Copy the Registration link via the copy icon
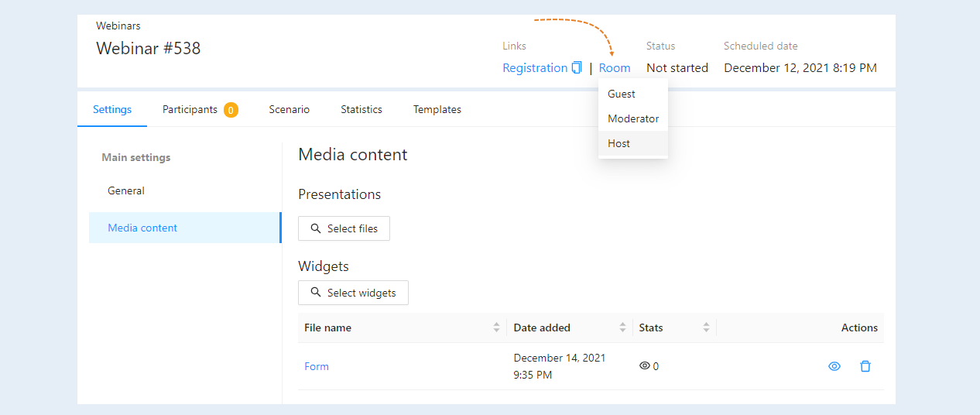This screenshot has height=415, width=980. (577, 67)
